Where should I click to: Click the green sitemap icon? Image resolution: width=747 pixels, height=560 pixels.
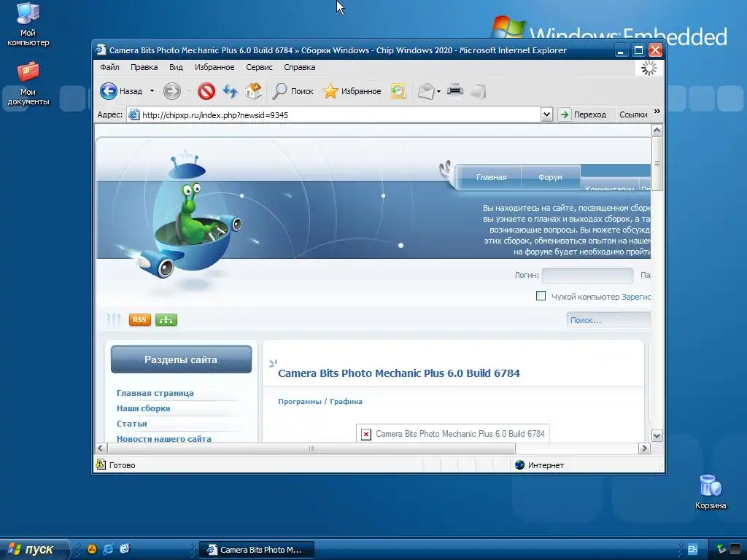point(166,320)
